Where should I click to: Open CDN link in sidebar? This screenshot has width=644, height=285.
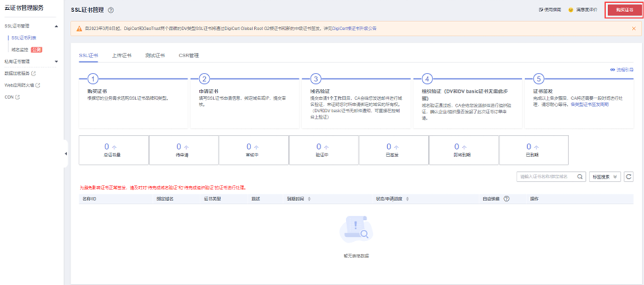tap(9, 98)
